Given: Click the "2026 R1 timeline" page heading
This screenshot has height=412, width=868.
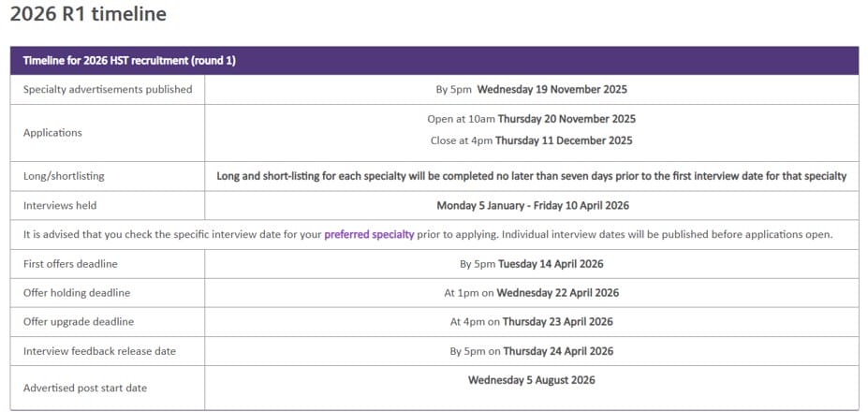Looking at the screenshot, I should [88, 14].
